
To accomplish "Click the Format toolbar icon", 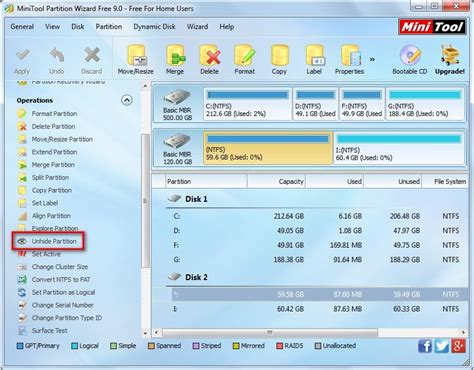I will coord(245,55).
